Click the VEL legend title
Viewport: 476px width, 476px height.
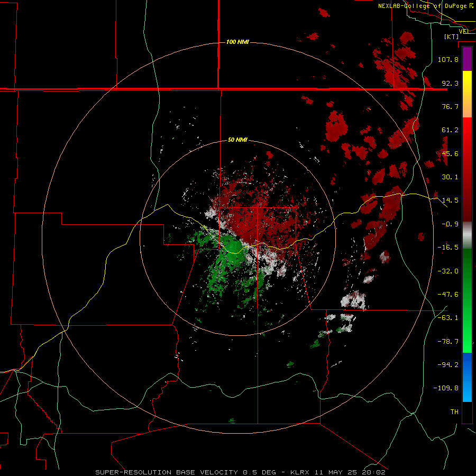[464, 31]
